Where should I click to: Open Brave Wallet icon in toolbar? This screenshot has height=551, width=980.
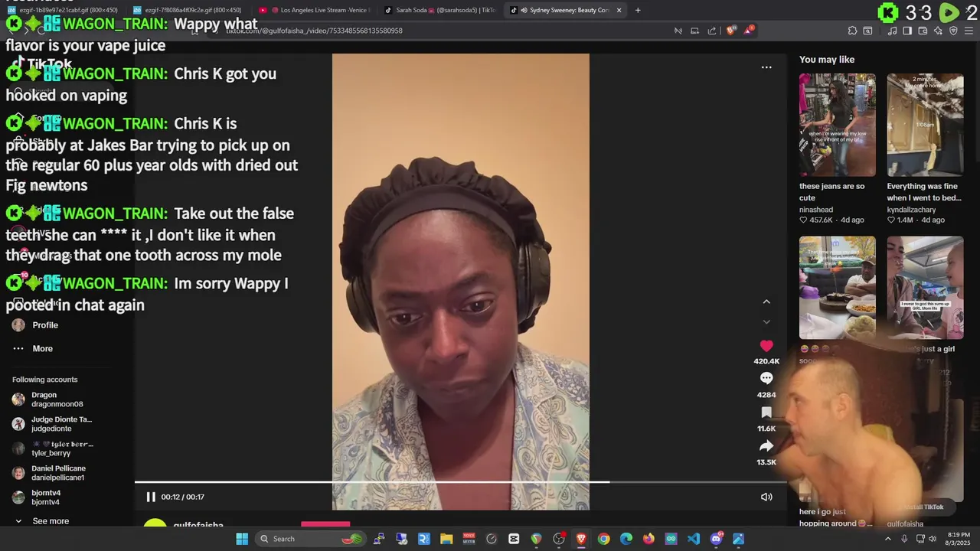923,31
